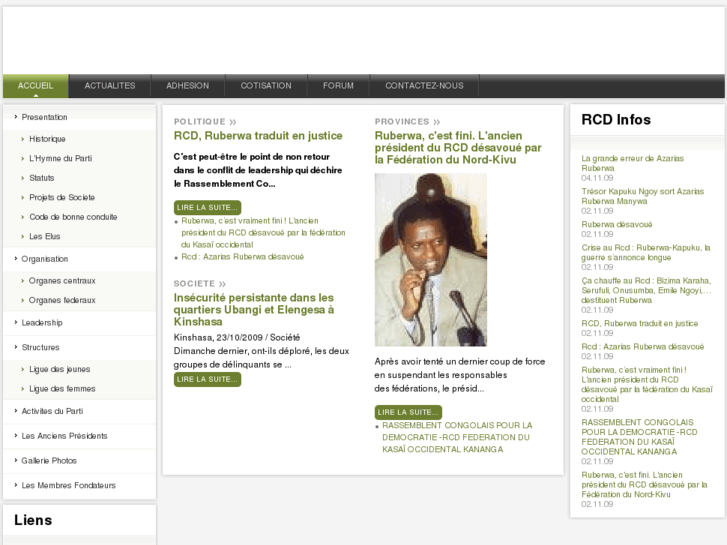This screenshot has height=545, width=727.
Task: Open RCD Infos item 'Ça chauffe au Rcd'
Action: coord(646,290)
